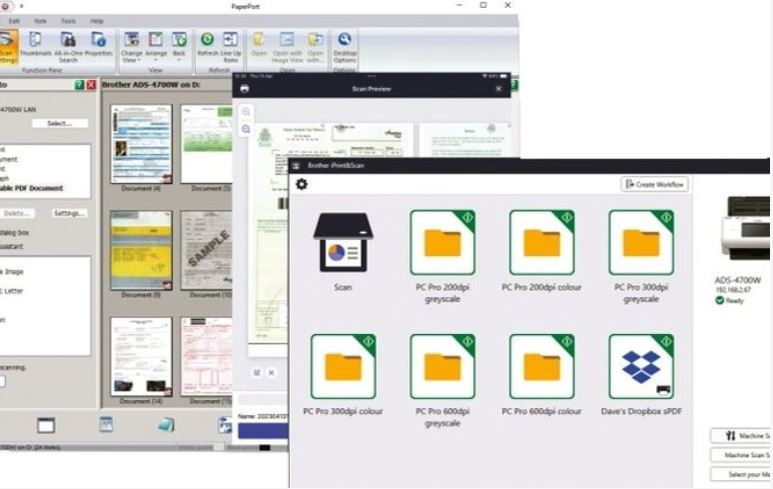Viewport: 773px width, 489px height.
Task: Close scan pane with red X icon
Action: pos(91,85)
